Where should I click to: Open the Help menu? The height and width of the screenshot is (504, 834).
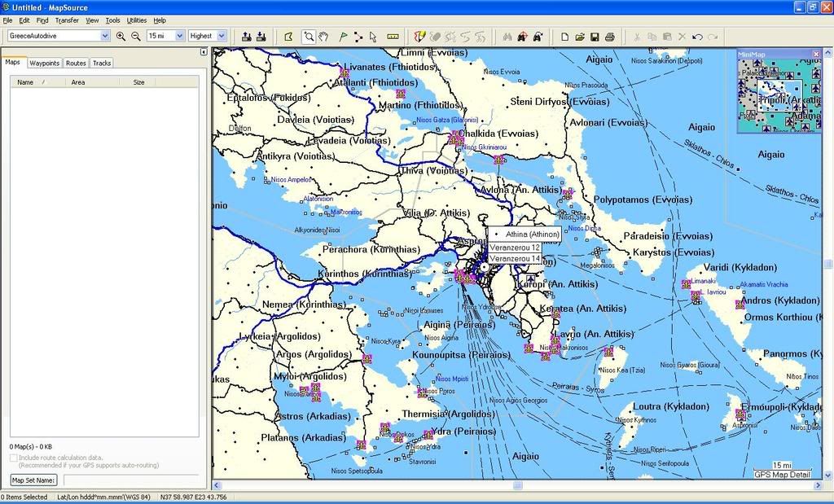pos(160,20)
